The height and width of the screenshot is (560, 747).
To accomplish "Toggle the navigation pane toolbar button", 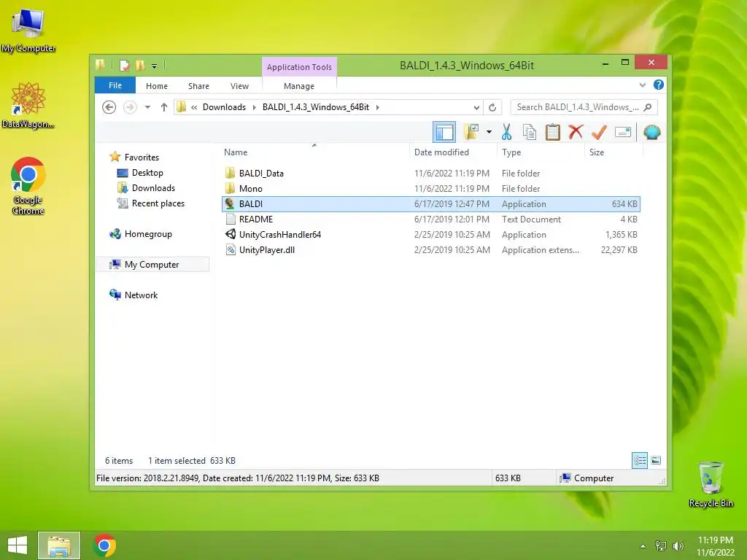I will (444, 132).
